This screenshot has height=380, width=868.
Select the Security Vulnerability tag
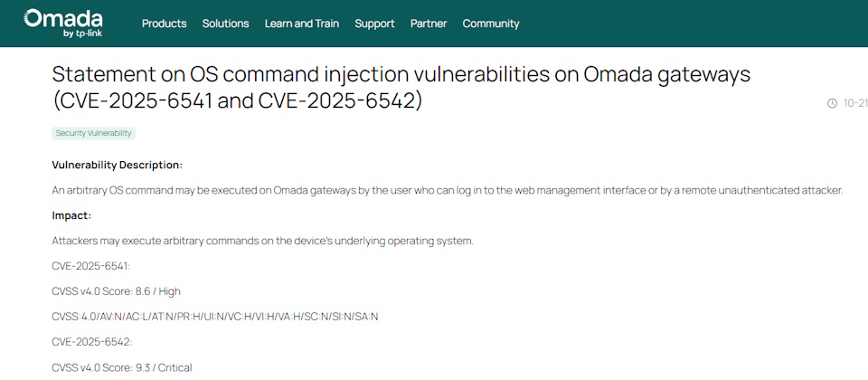point(94,133)
